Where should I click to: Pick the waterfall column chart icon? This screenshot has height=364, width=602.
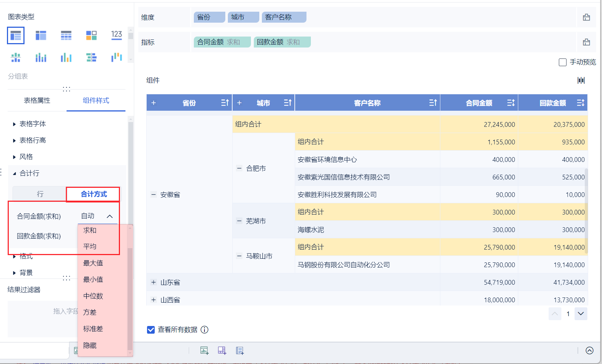117,57
